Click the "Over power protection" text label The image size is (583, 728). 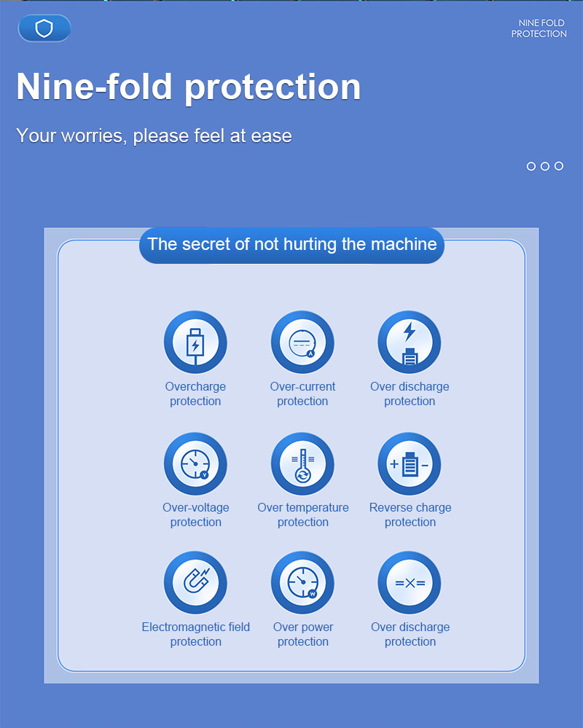[x=303, y=635]
